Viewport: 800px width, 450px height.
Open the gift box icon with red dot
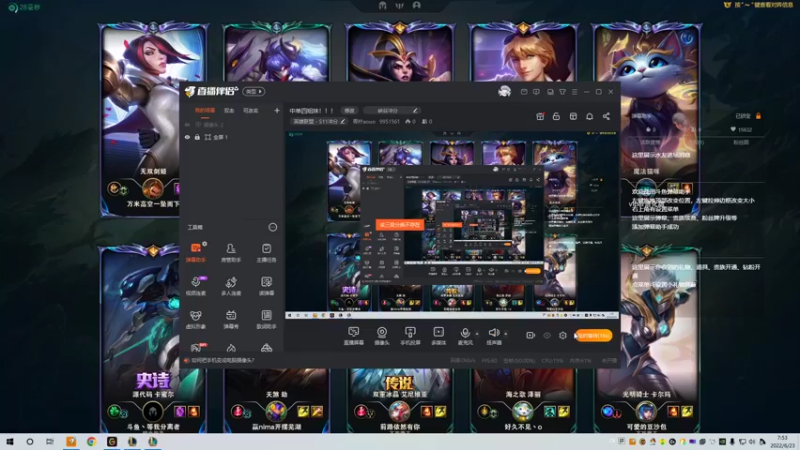(x=540, y=116)
